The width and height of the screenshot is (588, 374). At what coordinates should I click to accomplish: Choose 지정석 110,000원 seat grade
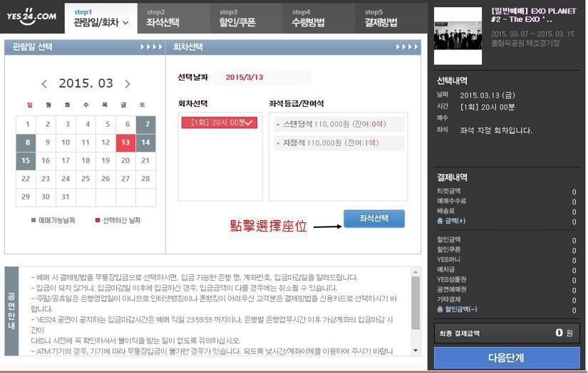(x=339, y=142)
